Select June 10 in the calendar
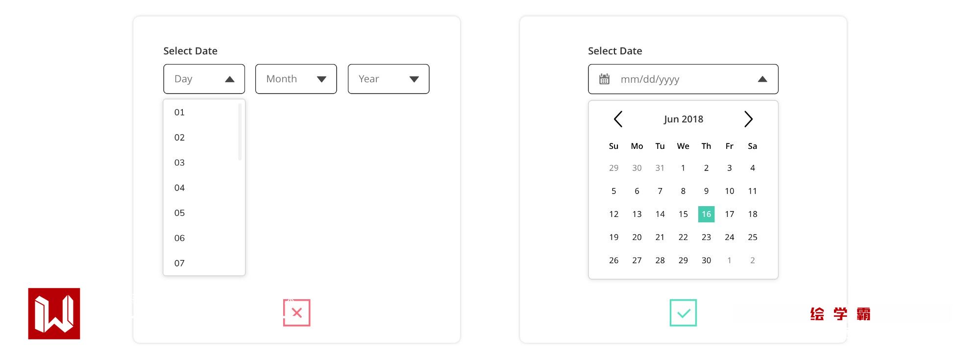This screenshot has height=359, width=980. 729,191
